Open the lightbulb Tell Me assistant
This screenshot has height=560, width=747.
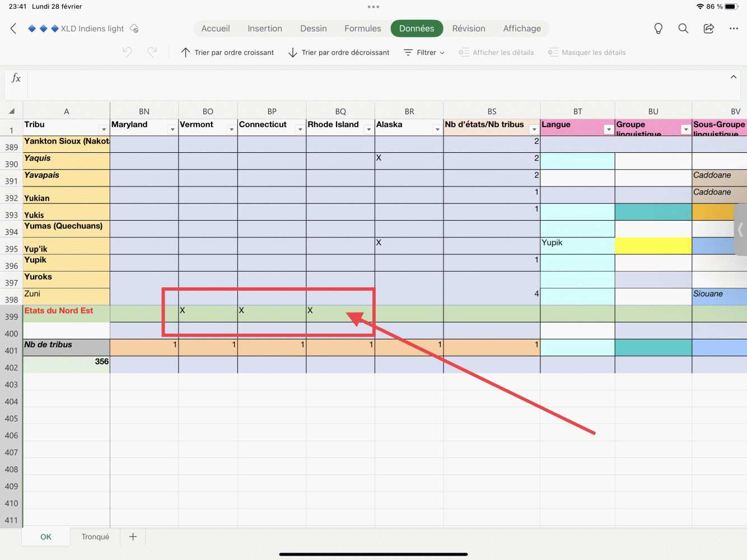[x=659, y=29]
